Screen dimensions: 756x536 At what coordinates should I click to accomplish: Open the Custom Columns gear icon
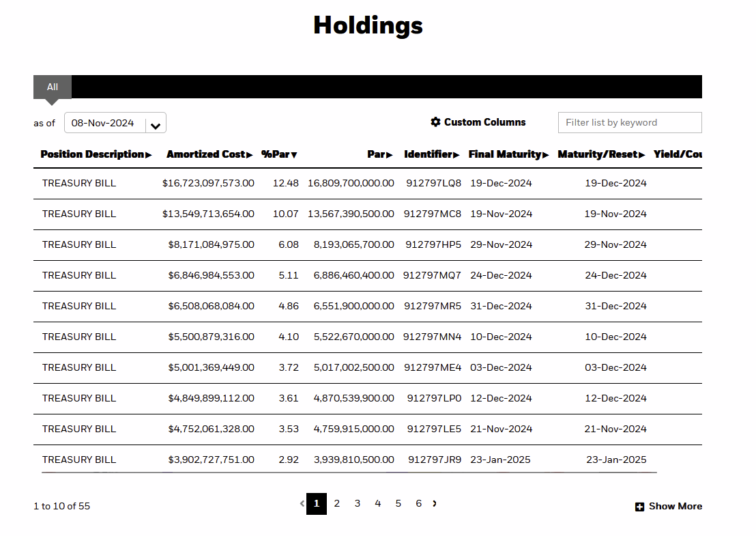[x=435, y=122]
